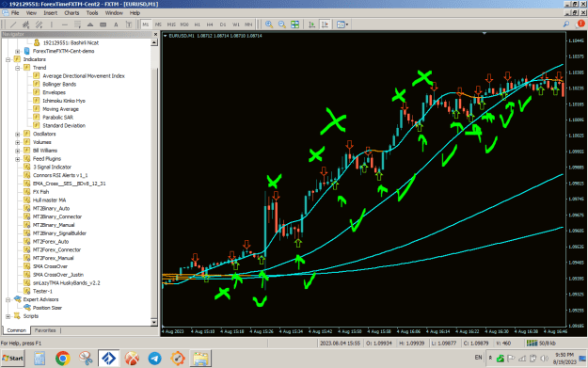Select Parabolic SAR indicator
Screen dimensions: 588x368
click(x=57, y=118)
